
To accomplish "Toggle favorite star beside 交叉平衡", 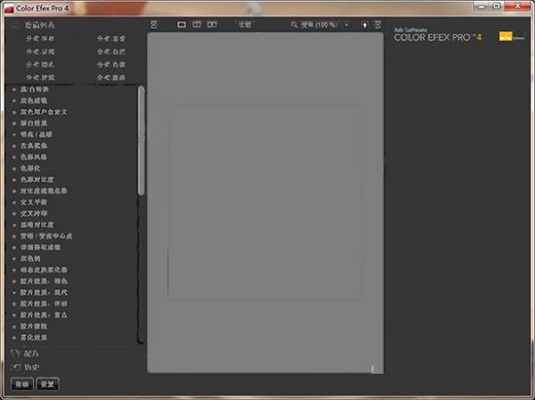I will click(14, 202).
